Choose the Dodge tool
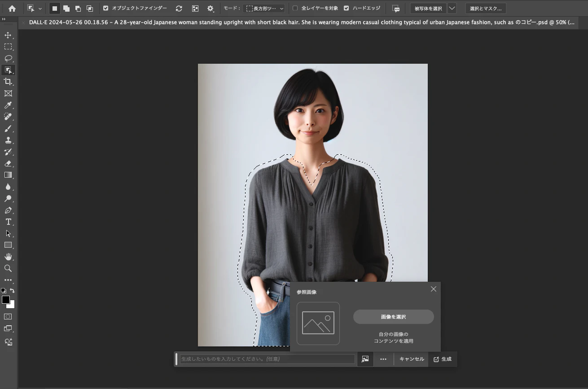Viewport: 588px width, 389px height. click(x=8, y=198)
